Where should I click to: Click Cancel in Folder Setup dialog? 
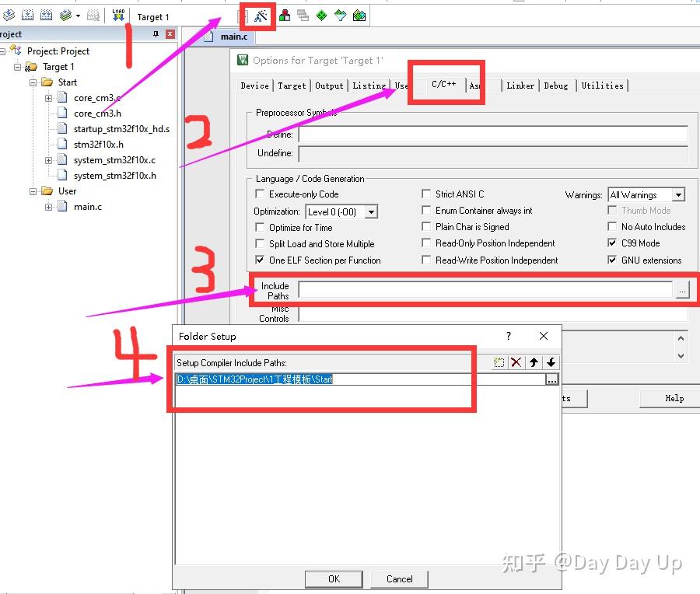(x=400, y=579)
